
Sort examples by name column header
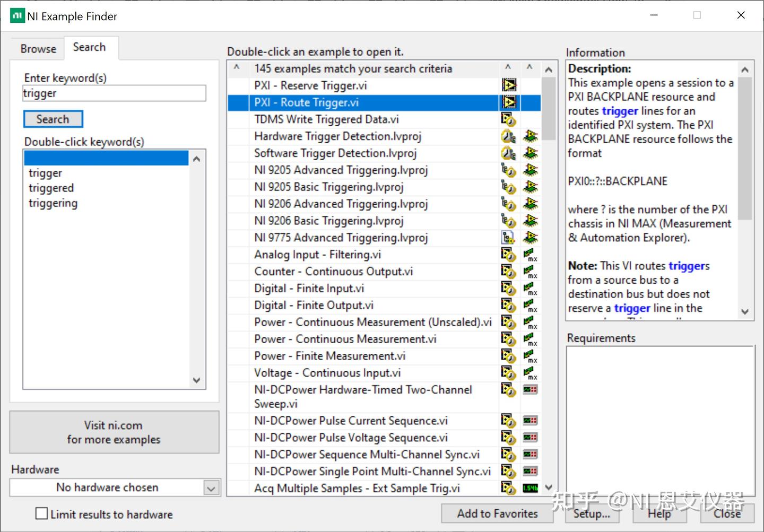pyautogui.click(x=374, y=69)
